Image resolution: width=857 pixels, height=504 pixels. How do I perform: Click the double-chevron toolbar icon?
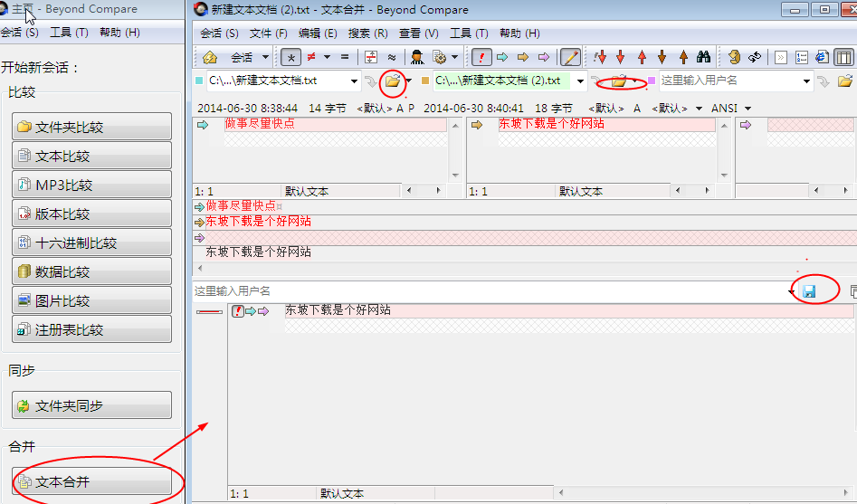click(781, 57)
